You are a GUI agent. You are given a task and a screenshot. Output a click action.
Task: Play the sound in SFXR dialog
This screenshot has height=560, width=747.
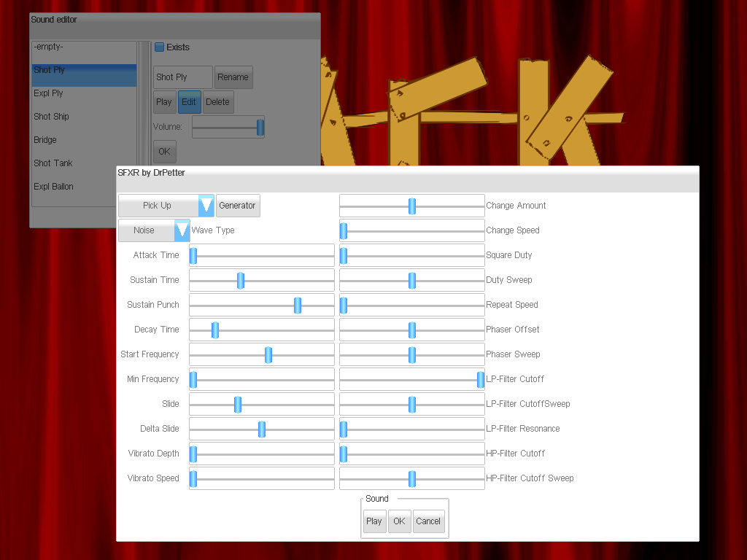(x=374, y=521)
